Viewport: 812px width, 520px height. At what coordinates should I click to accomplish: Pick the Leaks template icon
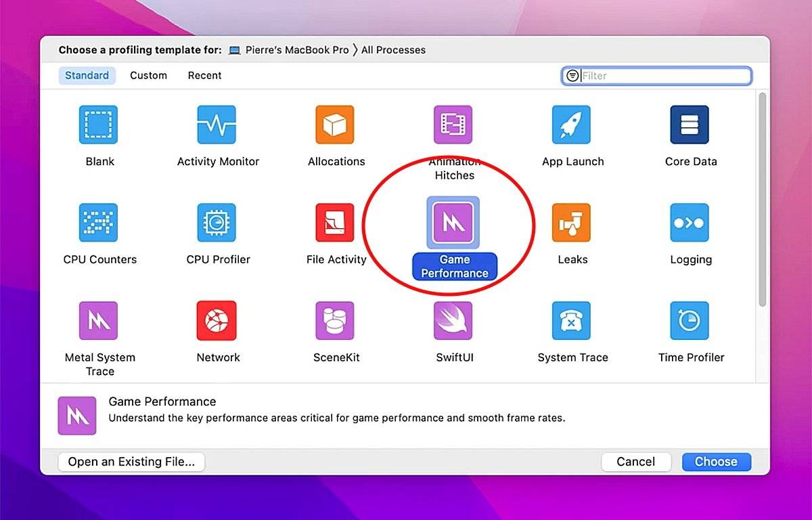pyautogui.click(x=572, y=223)
